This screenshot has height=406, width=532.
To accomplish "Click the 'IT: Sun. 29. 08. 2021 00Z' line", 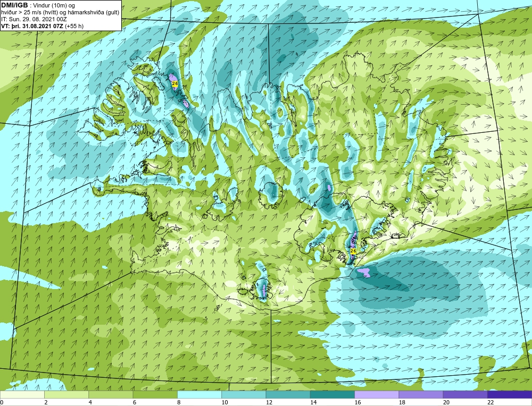I will [34, 19].
